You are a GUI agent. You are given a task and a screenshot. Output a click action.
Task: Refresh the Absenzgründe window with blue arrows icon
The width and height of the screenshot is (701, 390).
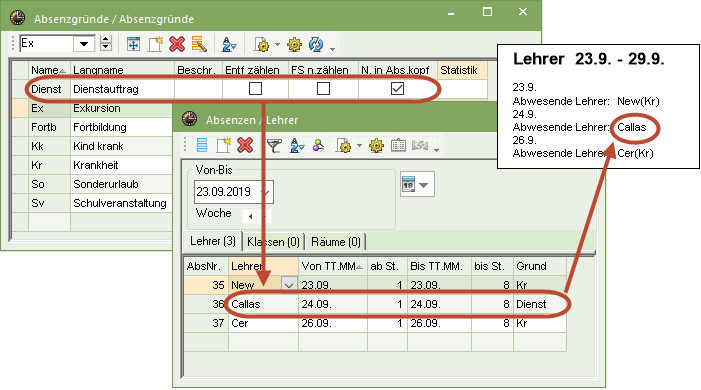(316, 44)
